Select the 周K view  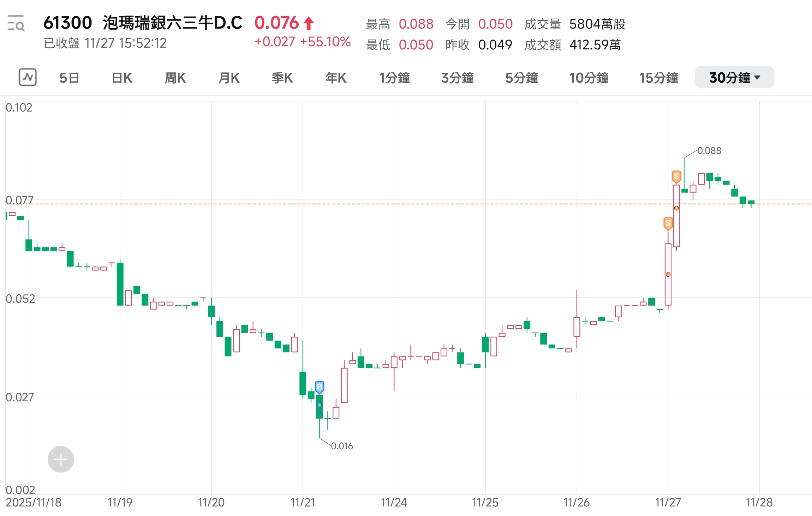pos(175,78)
